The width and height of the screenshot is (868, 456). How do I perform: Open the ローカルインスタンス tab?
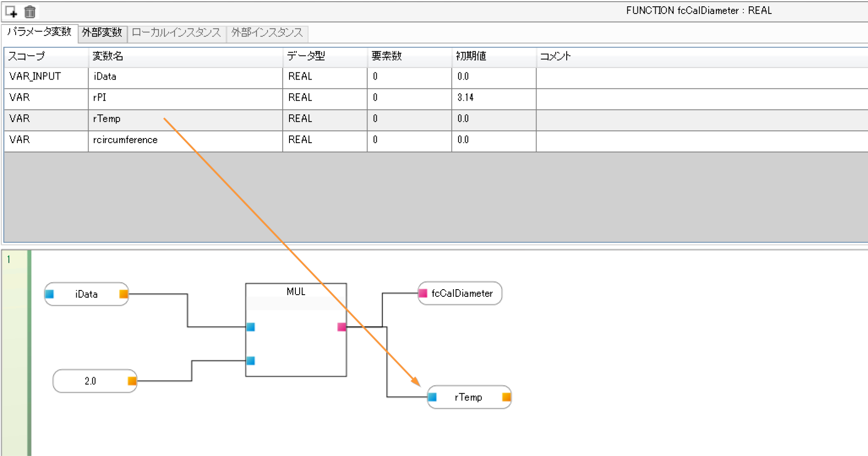click(176, 33)
